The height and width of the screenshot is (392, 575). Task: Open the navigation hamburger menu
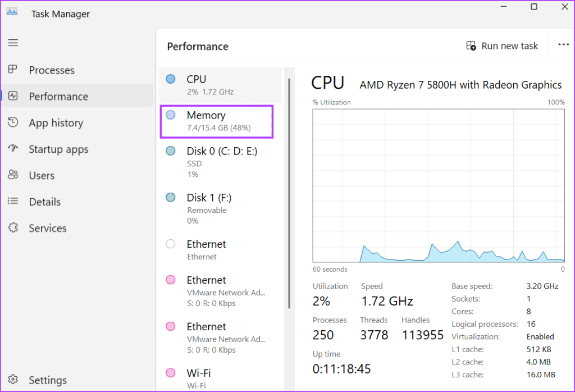(13, 43)
